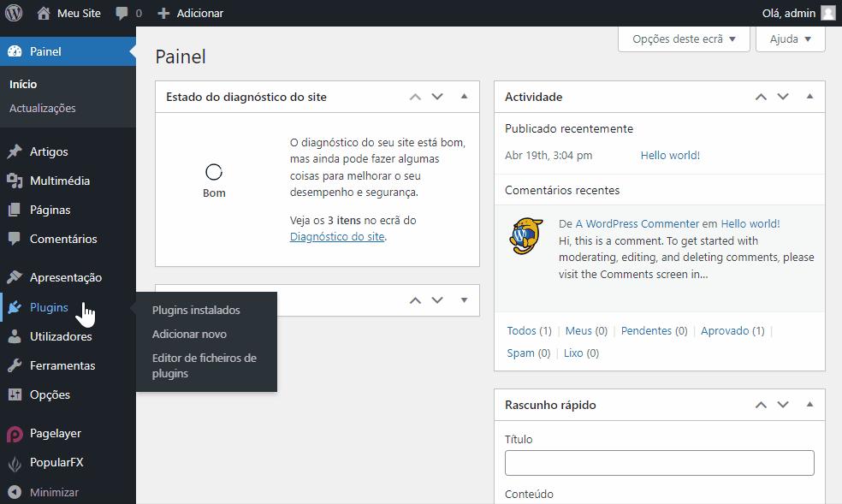The image size is (842, 504).
Task: Filter comments by Lixo (0)
Action: [x=581, y=353]
